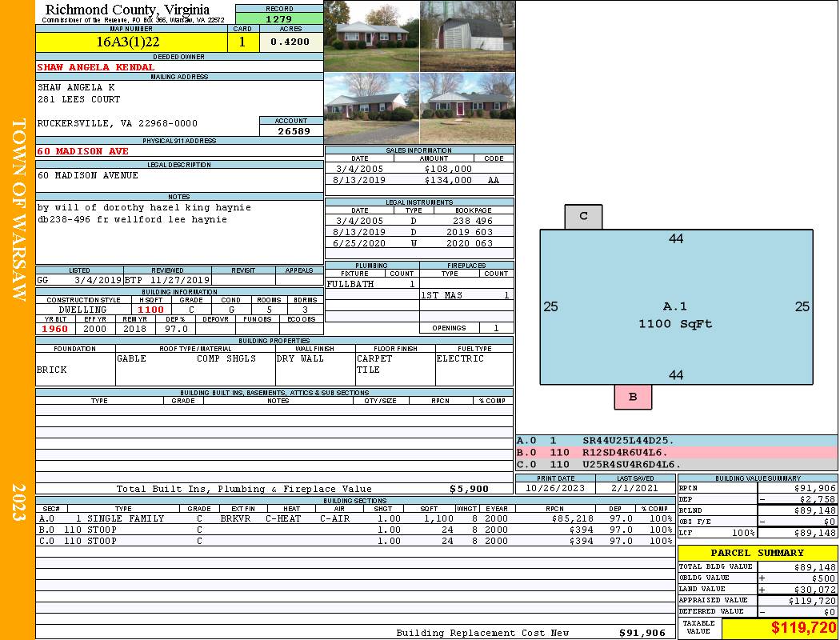Click acres value 0.4200
This screenshot has height=640, width=840.
pyautogui.click(x=290, y=42)
